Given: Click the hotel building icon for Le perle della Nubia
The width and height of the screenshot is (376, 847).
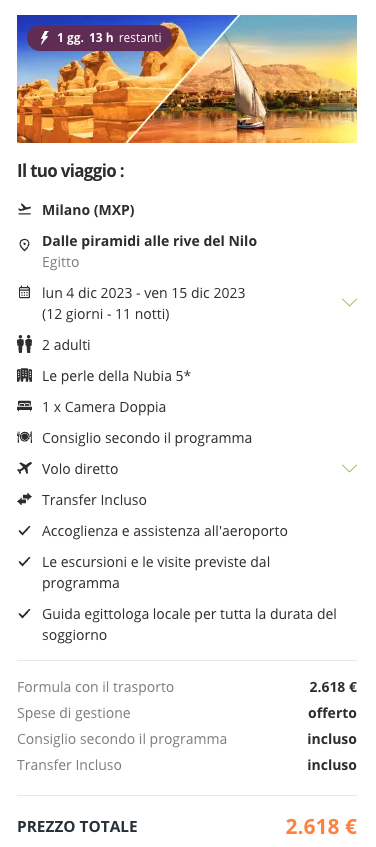Looking at the screenshot, I should (24, 375).
